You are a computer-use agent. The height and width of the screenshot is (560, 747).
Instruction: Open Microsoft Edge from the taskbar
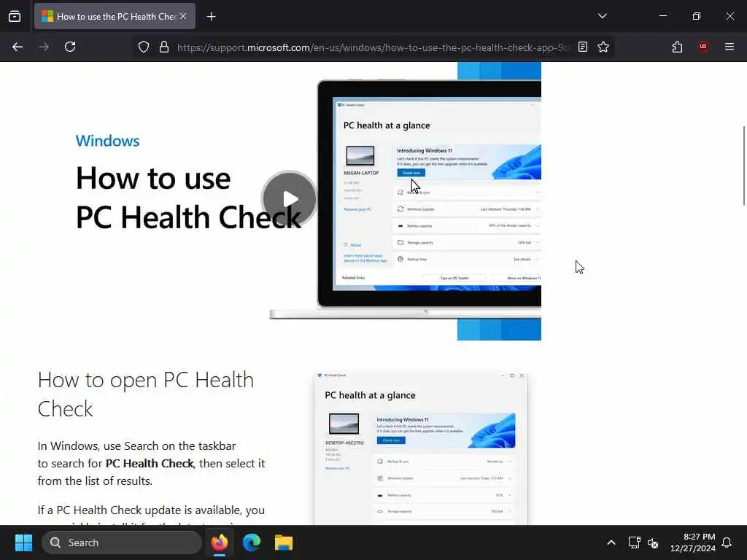pyautogui.click(x=252, y=542)
